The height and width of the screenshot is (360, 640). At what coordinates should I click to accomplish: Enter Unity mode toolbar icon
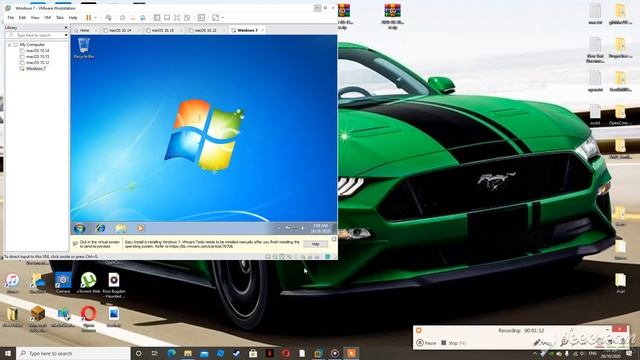tap(187, 18)
